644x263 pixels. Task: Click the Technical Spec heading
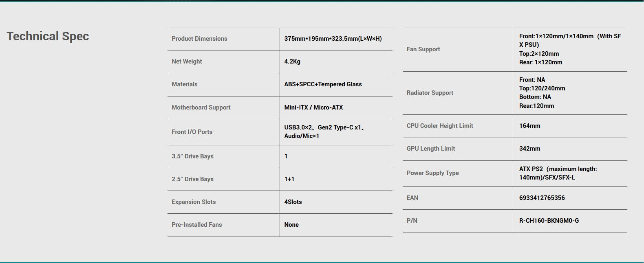48,36
